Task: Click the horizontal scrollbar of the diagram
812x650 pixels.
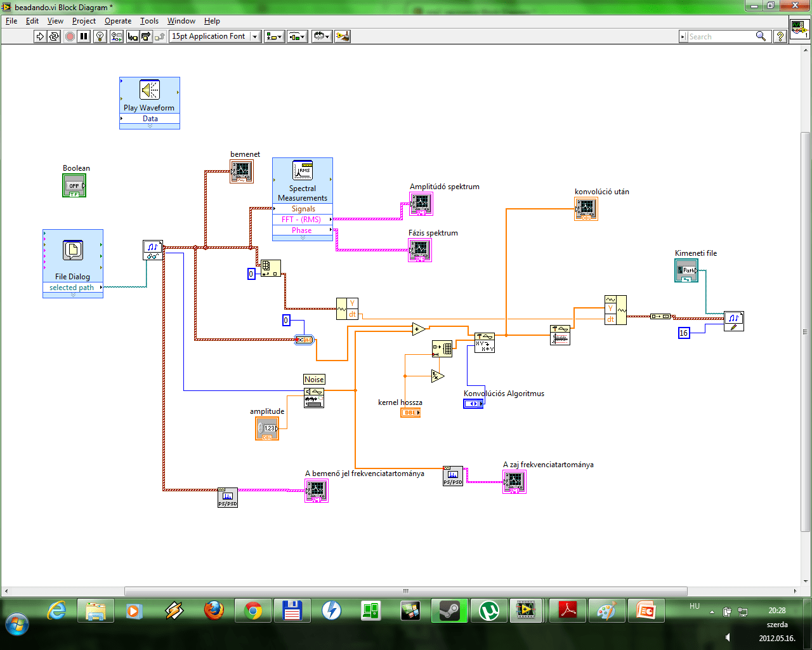Action: [x=406, y=591]
